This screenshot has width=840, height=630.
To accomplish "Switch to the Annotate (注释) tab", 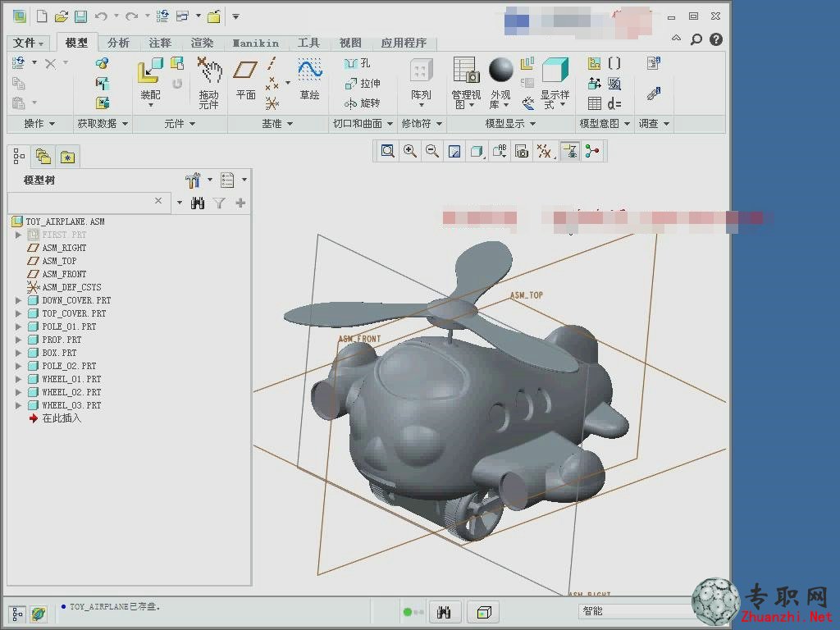I will pyautogui.click(x=160, y=43).
